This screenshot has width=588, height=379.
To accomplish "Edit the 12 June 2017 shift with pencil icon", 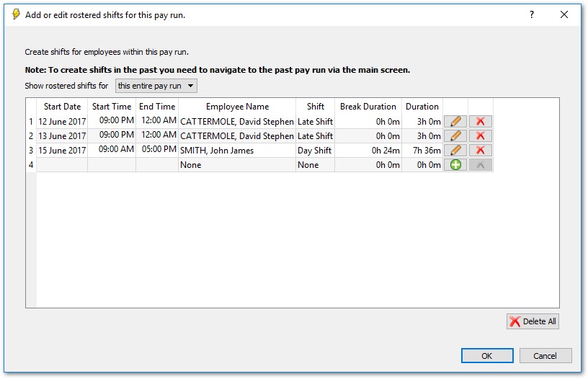I will pyautogui.click(x=455, y=122).
